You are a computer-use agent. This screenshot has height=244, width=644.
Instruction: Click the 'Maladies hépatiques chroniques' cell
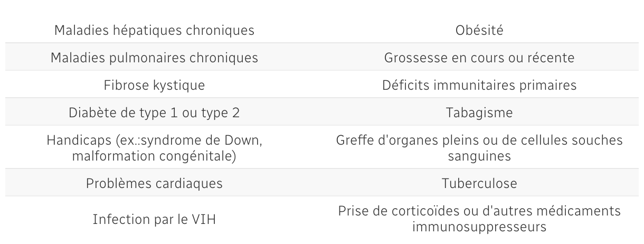(x=154, y=30)
